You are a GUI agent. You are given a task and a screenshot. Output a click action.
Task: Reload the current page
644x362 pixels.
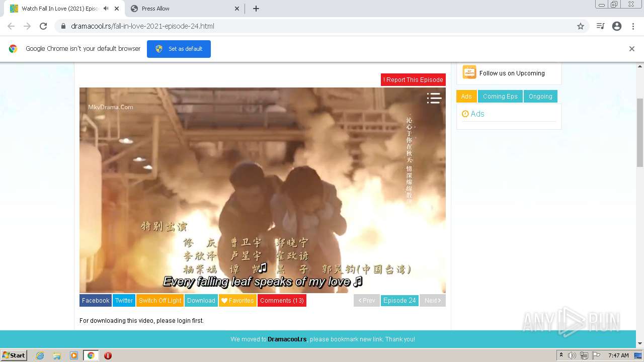pyautogui.click(x=43, y=26)
